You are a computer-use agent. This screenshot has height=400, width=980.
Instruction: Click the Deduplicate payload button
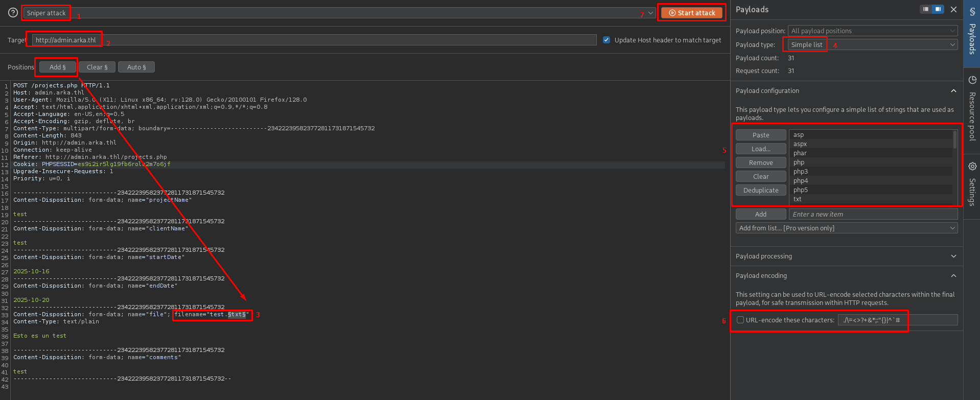[x=760, y=190]
